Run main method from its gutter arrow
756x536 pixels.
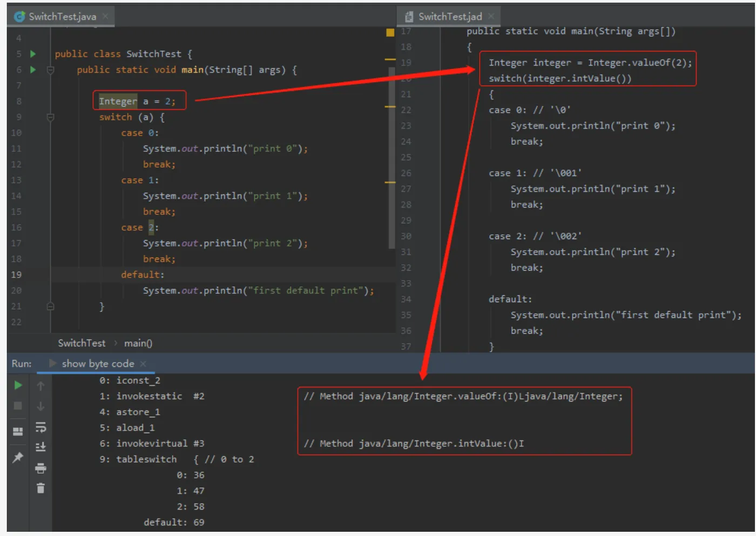(x=33, y=70)
